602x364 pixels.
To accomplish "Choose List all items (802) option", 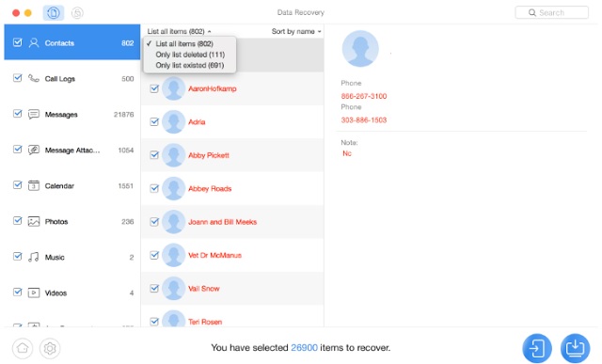I will click(x=184, y=44).
